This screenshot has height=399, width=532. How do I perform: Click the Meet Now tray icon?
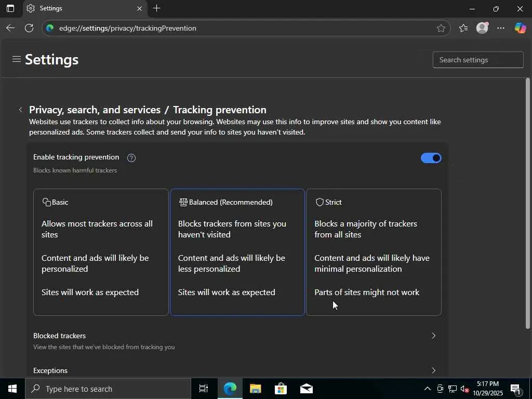440,389
